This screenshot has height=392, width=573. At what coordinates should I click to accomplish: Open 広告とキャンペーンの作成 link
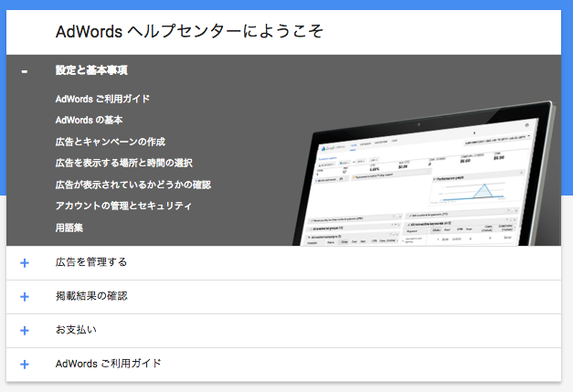(111, 142)
